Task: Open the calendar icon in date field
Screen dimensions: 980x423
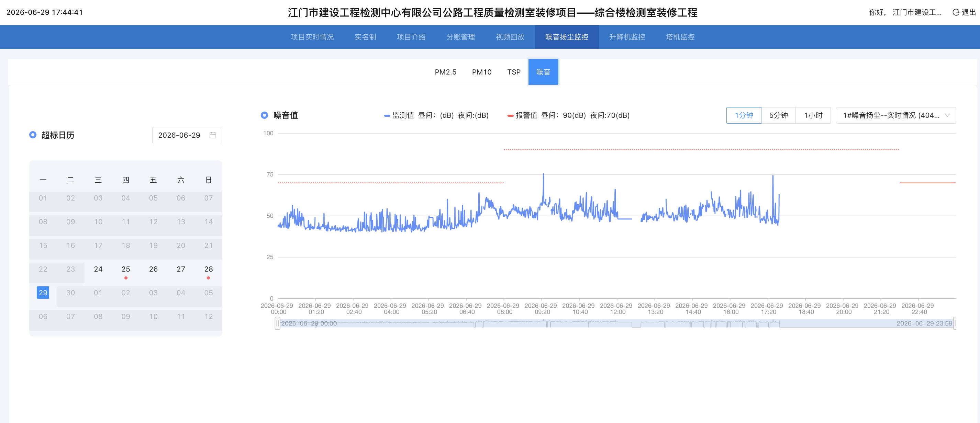Action: tap(213, 135)
